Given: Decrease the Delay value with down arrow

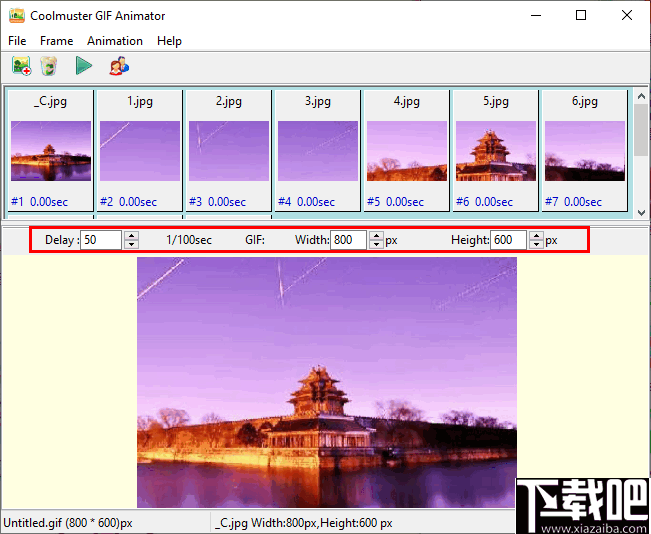Looking at the screenshot, I should tap(132, 244).
